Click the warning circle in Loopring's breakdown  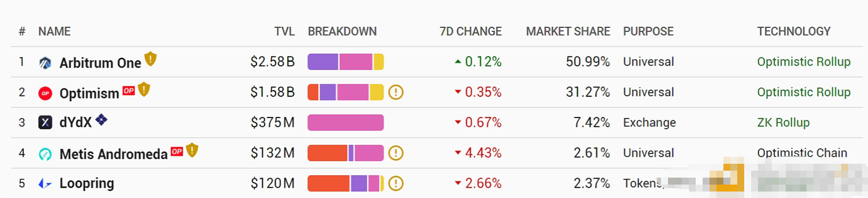pos(396,183)
